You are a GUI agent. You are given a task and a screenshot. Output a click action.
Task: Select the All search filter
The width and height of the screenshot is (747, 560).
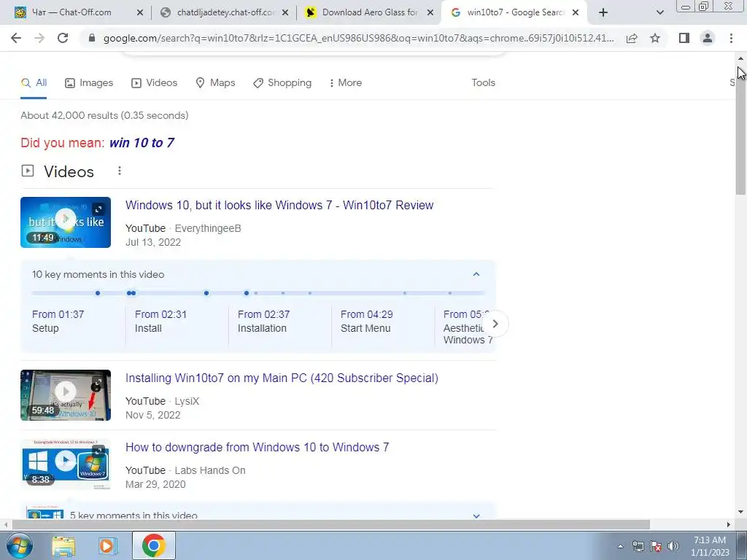(x=34, y=83)
